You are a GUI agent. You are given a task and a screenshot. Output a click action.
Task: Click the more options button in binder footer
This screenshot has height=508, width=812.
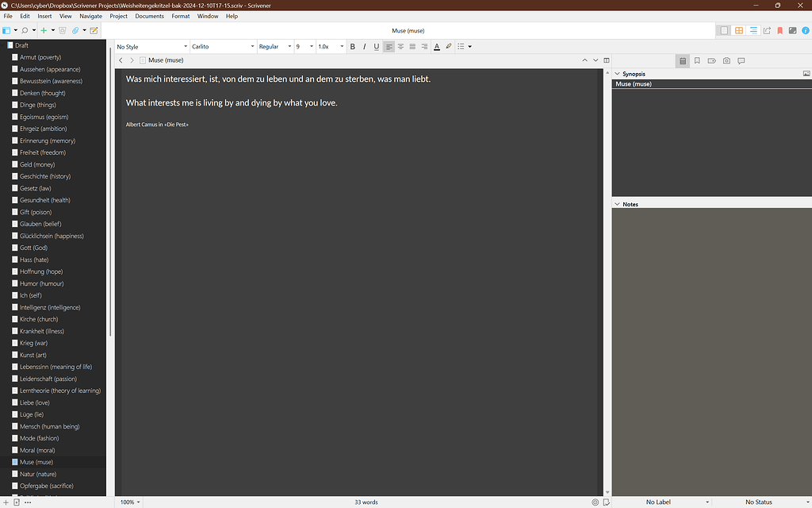click(28, 502)
